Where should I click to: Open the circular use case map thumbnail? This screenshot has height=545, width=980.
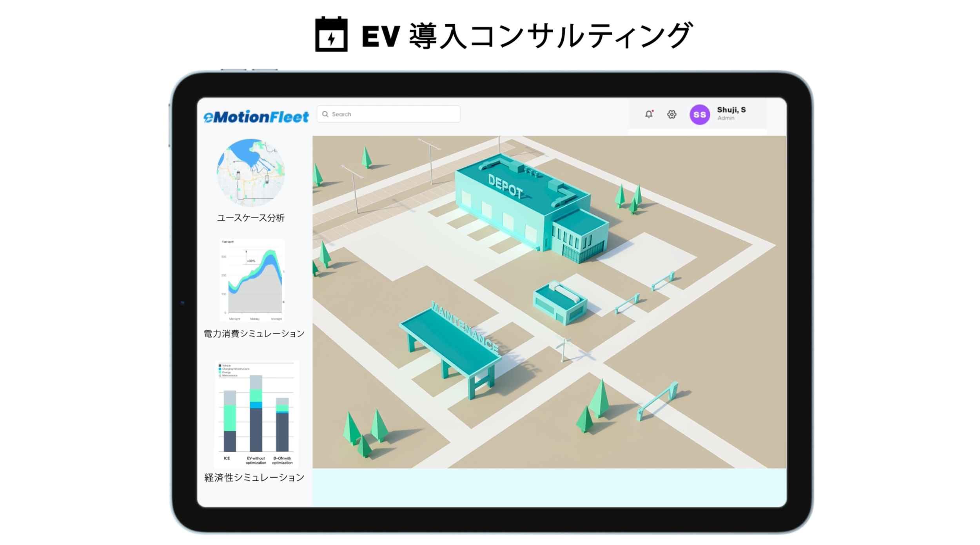click(x=250, y=172)
